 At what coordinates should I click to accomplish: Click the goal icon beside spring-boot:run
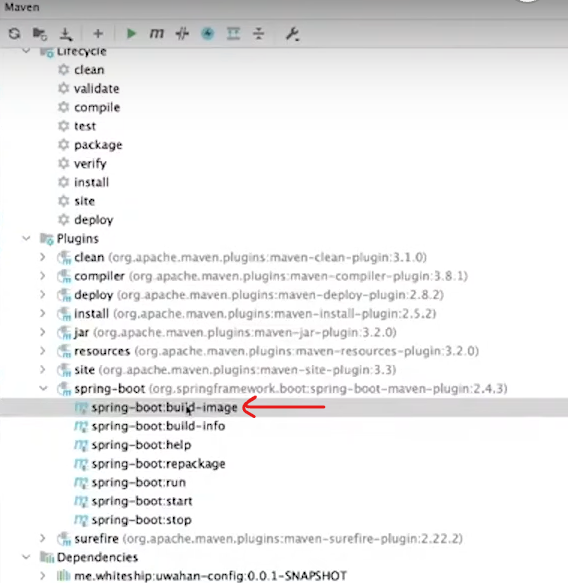tap(81, 482)
